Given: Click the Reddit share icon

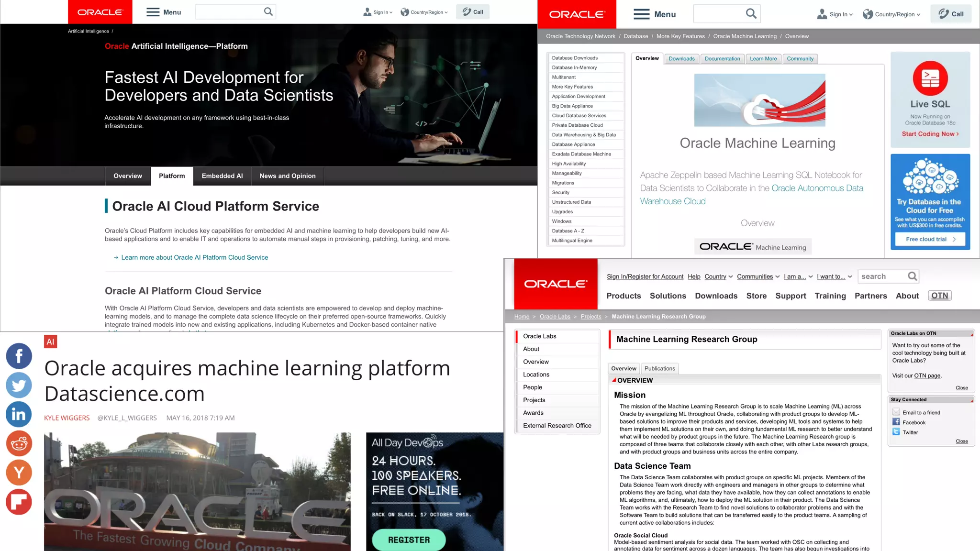Looking at the screenshot, I should point(19,443).
